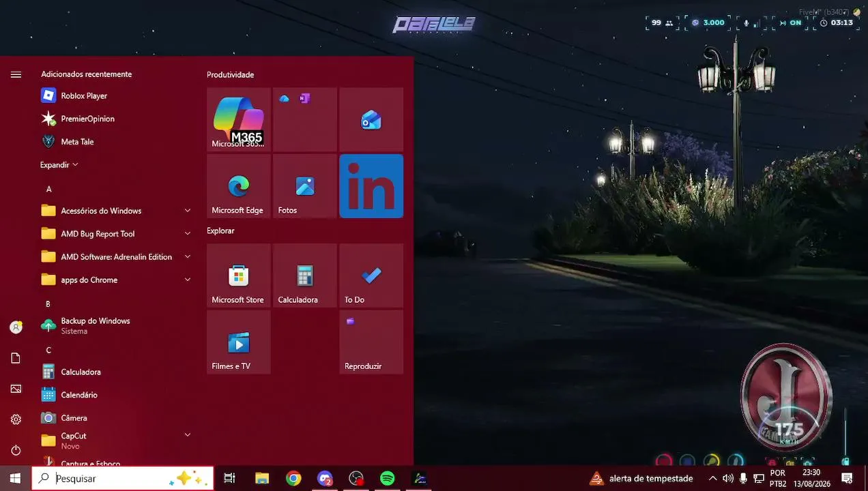The height and width of the screenshot is (491, 868).
Task: Launch the Microsoft Edge tile
Action: point(238,186)
